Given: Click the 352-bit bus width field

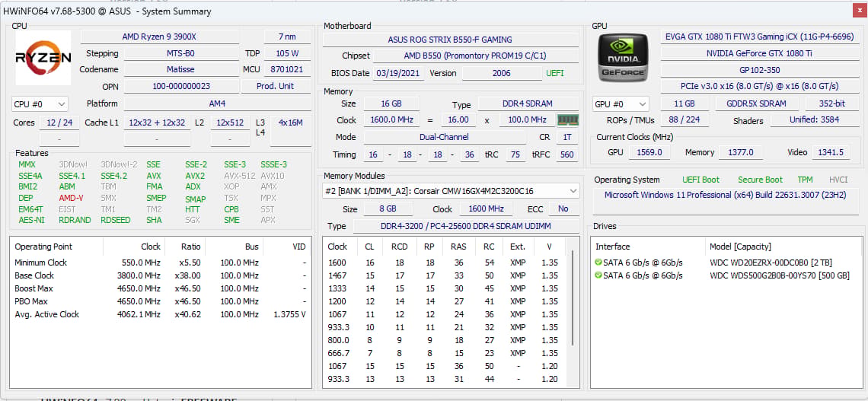Looking at the screenshot, I should [832, 104].
